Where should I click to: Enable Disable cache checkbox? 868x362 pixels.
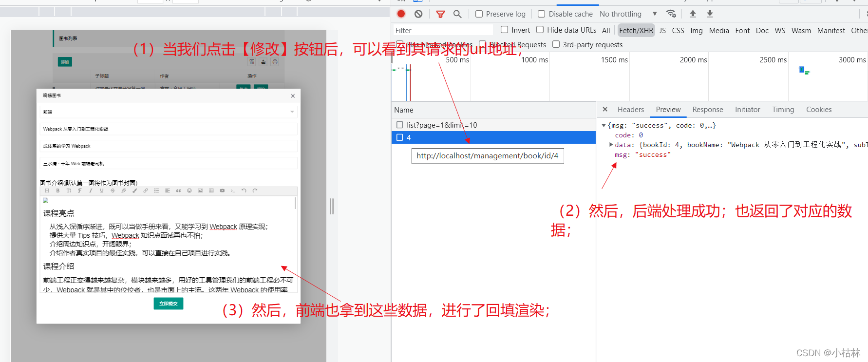(x=541, y=14)
